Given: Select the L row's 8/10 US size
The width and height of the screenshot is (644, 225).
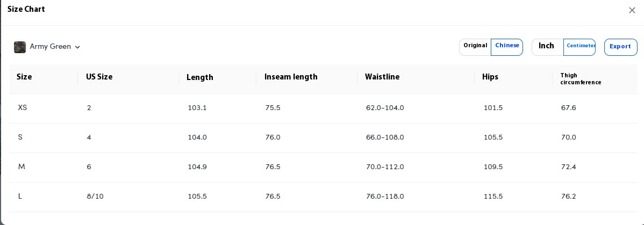Looking at the screenshot, I should (x=95, y=196).
